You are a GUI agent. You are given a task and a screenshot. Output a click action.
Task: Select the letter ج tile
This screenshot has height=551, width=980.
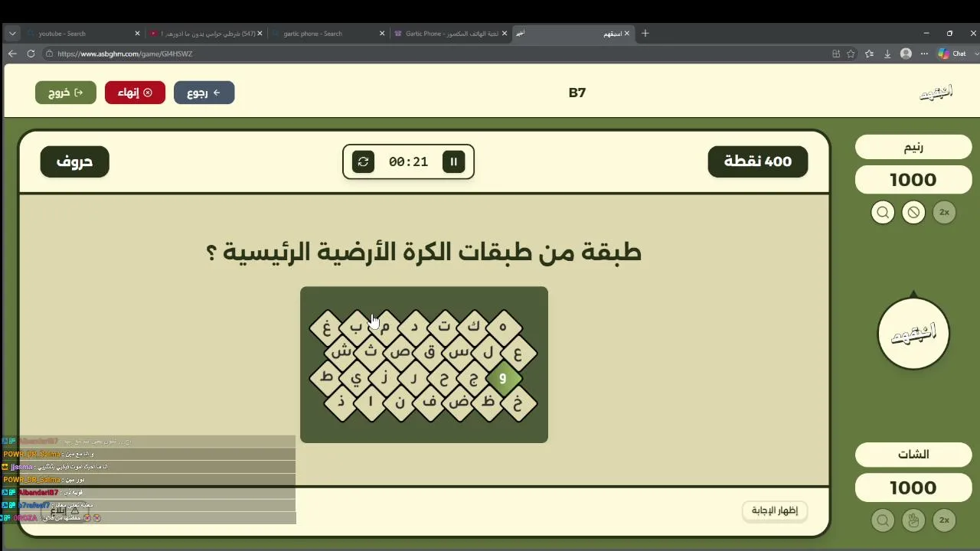click(473, 378)
